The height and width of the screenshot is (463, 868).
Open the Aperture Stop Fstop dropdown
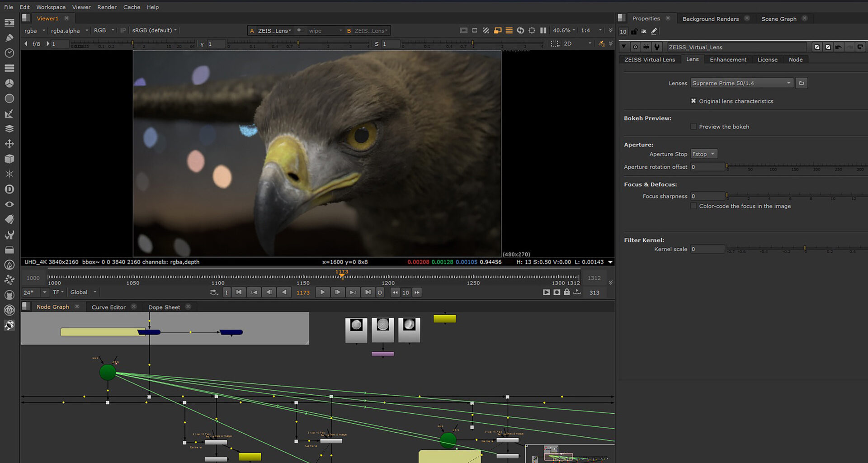click(x=703, y=154)
